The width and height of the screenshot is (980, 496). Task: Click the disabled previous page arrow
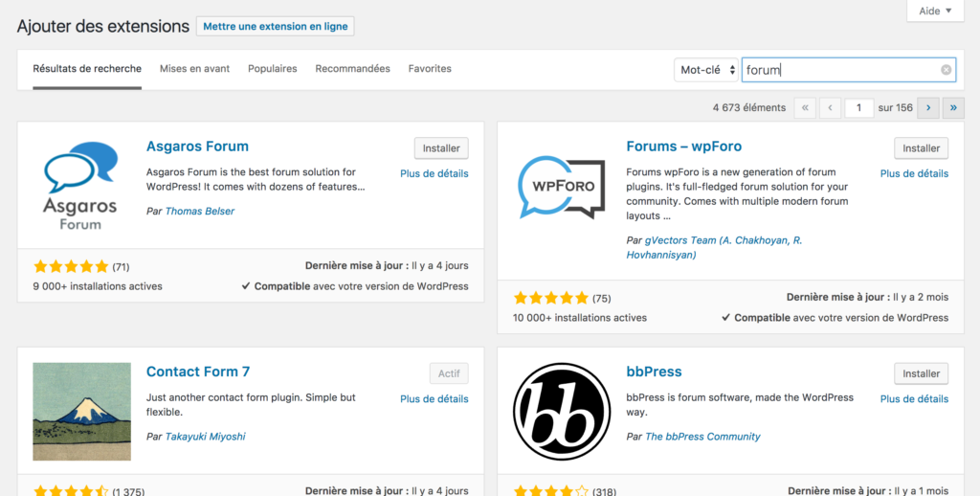[x=830, y=107]
